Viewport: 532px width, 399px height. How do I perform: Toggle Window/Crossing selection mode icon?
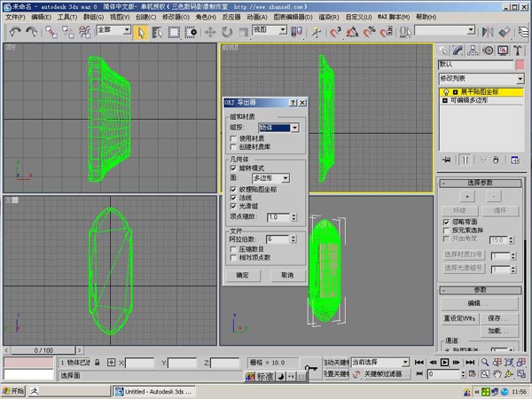point(191,33)
